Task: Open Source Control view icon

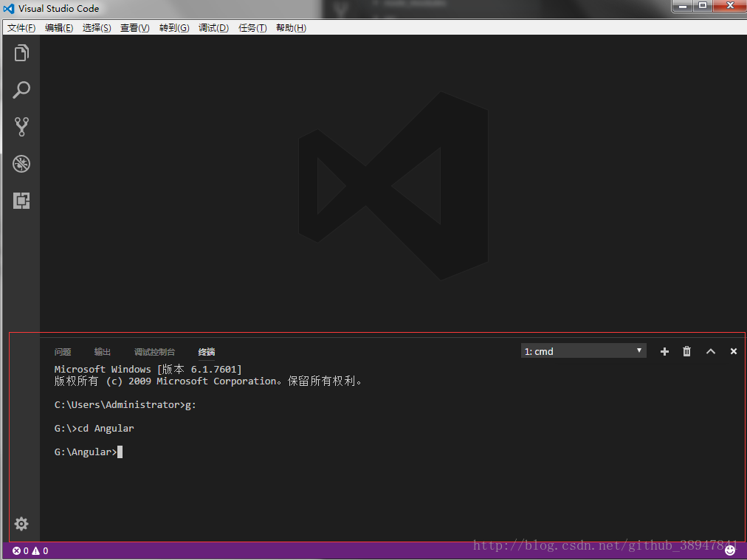Action: (x=21, y=127)
